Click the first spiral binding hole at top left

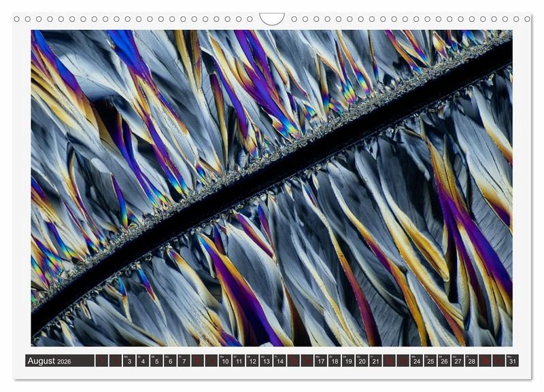click(x=18, y=19)
